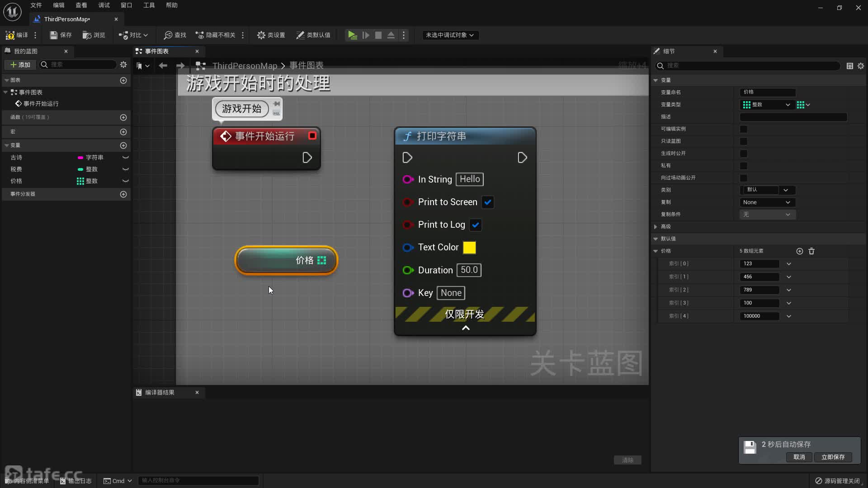Screen dimensions: 868x488
Task: Open options dropdown for Index [0]
Action: [x=789, y=263]
